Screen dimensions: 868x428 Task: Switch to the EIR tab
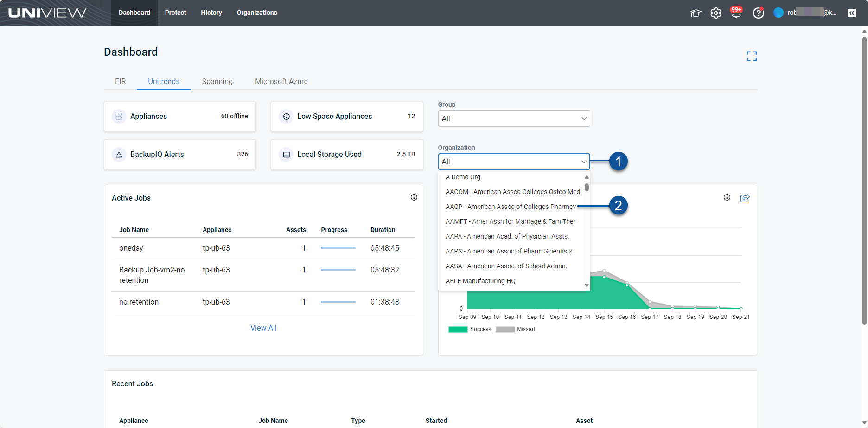[x=121, y=81]
